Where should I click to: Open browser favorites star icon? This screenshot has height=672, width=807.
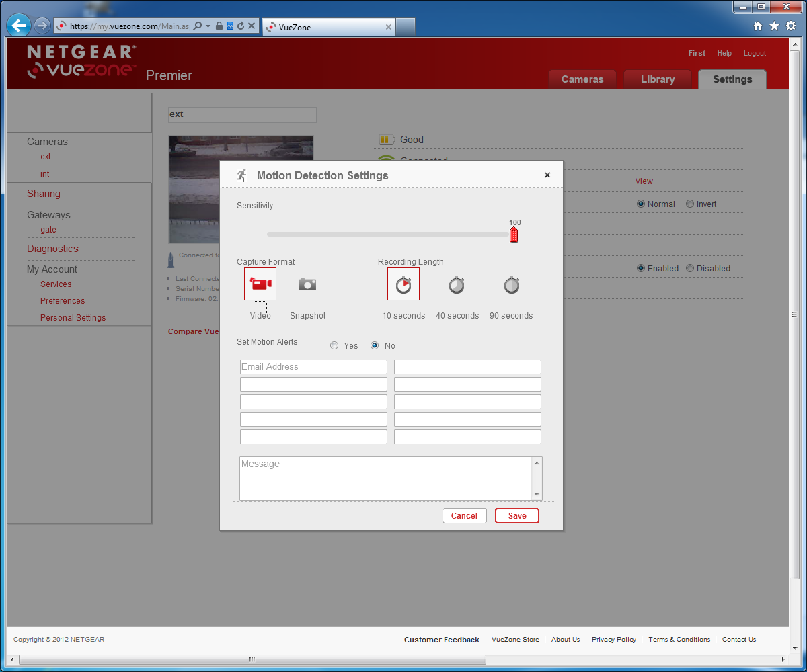pos(774,26)
